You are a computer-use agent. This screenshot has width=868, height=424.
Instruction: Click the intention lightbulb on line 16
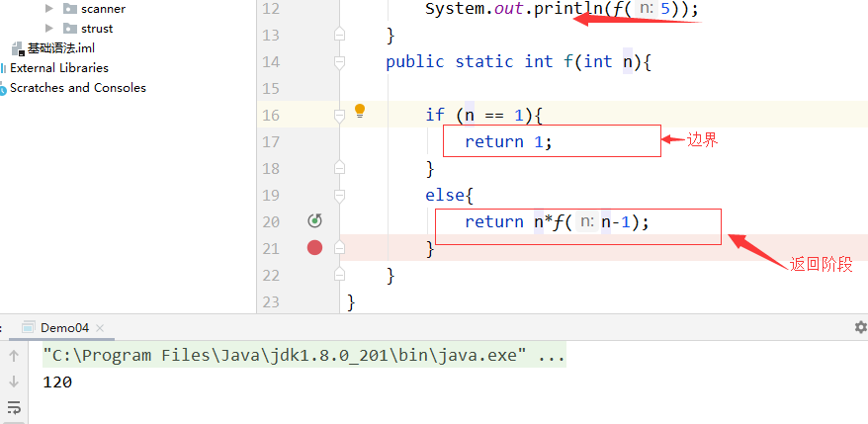360,111
